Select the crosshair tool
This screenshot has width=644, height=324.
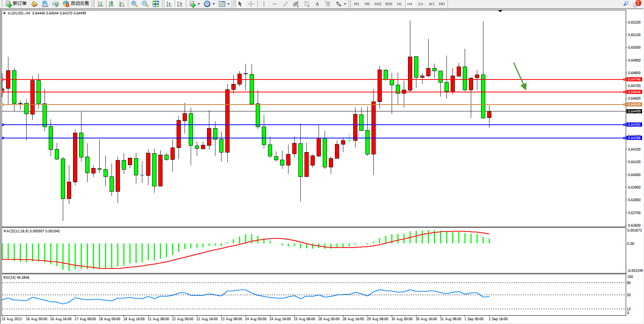tap(251, 4)
